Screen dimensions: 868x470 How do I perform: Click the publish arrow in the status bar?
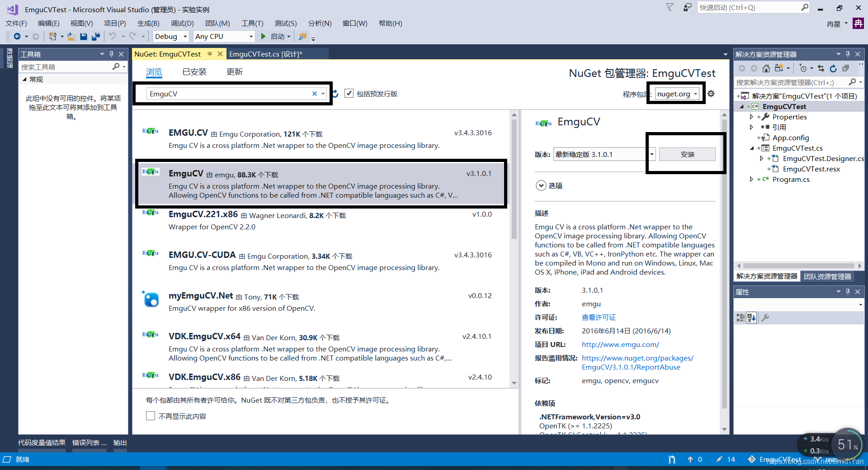click(690, 460)
